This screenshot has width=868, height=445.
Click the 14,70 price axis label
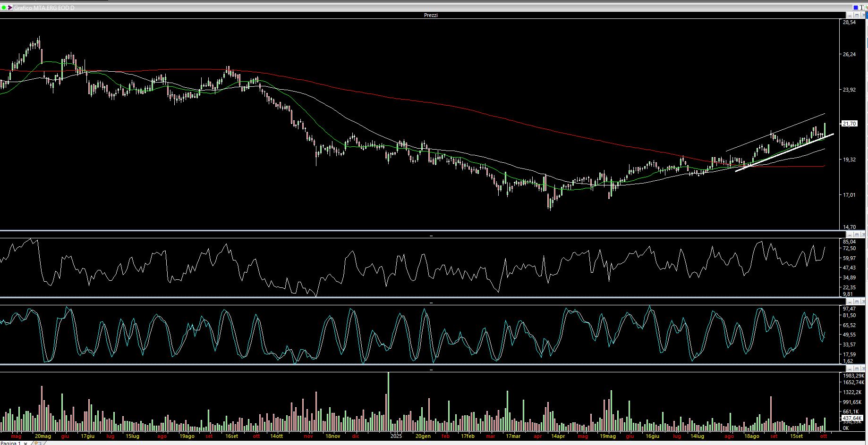click(x=849, y=227)
